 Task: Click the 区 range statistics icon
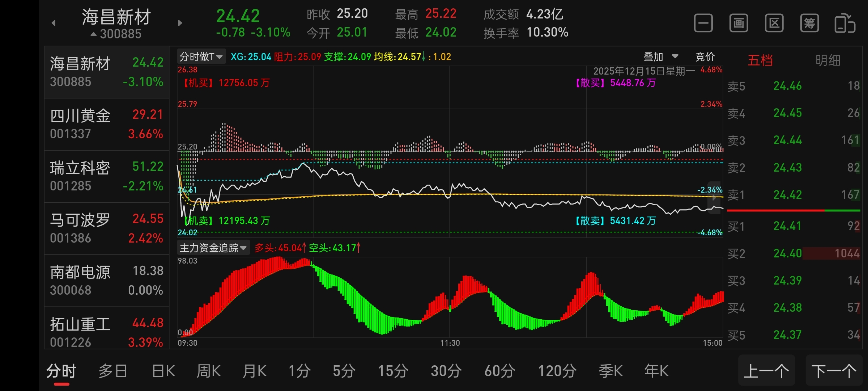tap(774, 24)
